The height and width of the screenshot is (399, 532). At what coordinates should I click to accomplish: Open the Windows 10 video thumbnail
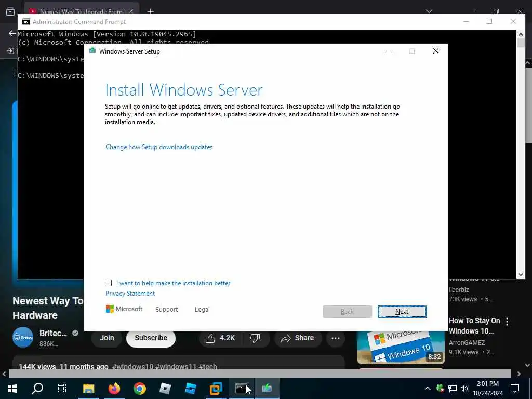click(401, 348)
